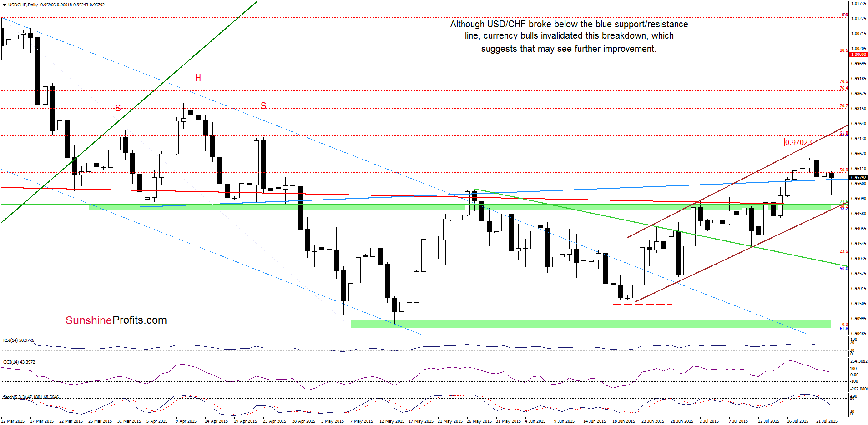The width and height of the screenshot is (868, 425).
Task: Click the RSI(14) 58.9776 indicator label
Action: click(19, 340)
